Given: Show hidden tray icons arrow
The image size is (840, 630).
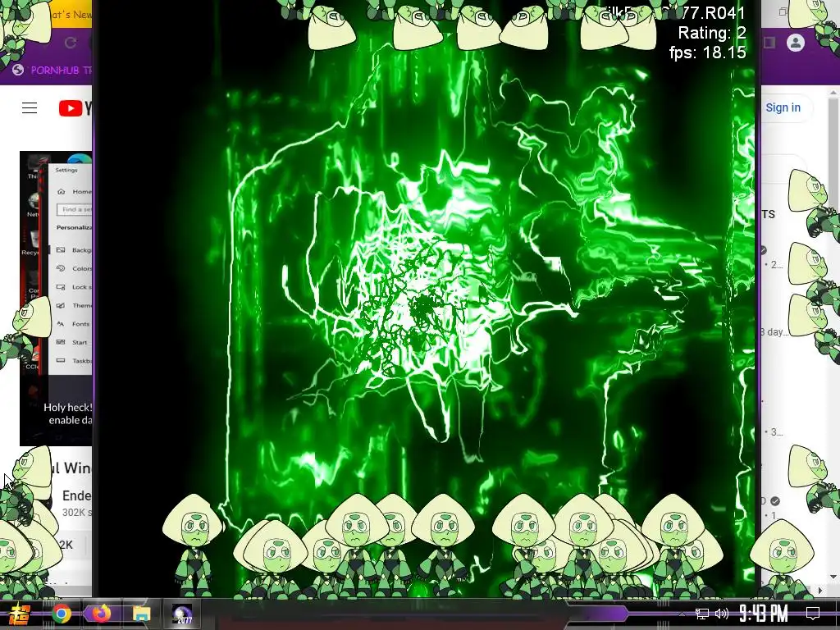Looking at the screenshot, I should (x=682, y=614).
